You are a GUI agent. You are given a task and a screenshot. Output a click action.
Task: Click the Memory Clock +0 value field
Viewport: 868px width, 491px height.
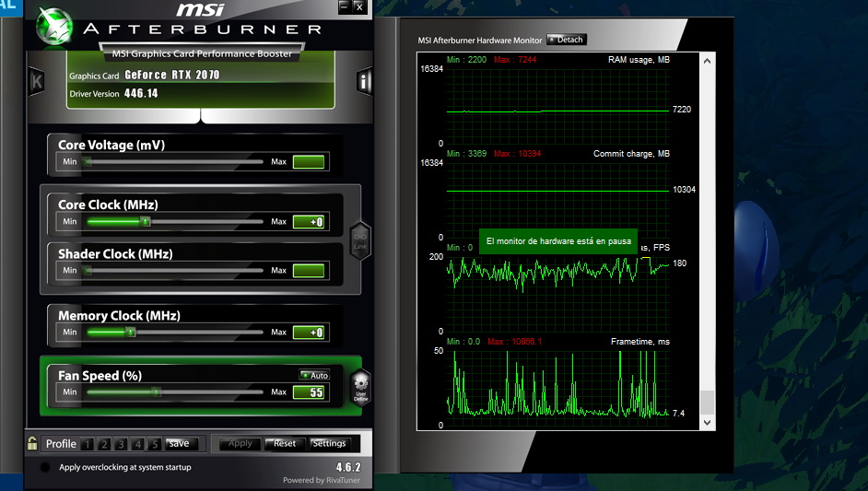[x=309, y=333]
